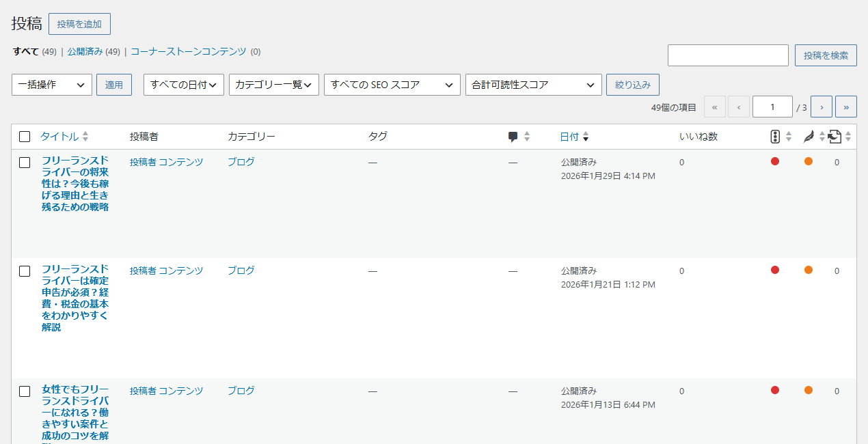Expand the すべての SEO スコア dropdown
Screen dimensions: 868x444
coord(392,85)
